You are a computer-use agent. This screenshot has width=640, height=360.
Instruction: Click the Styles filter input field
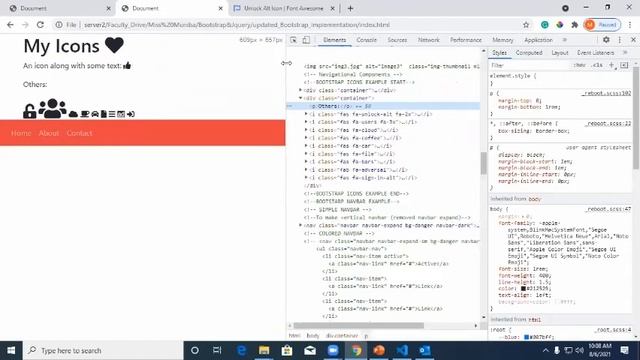529,65
